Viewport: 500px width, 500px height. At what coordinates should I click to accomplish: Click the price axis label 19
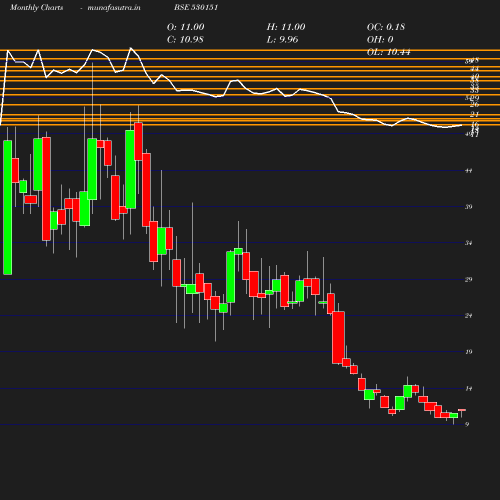(x=468, y=352)
